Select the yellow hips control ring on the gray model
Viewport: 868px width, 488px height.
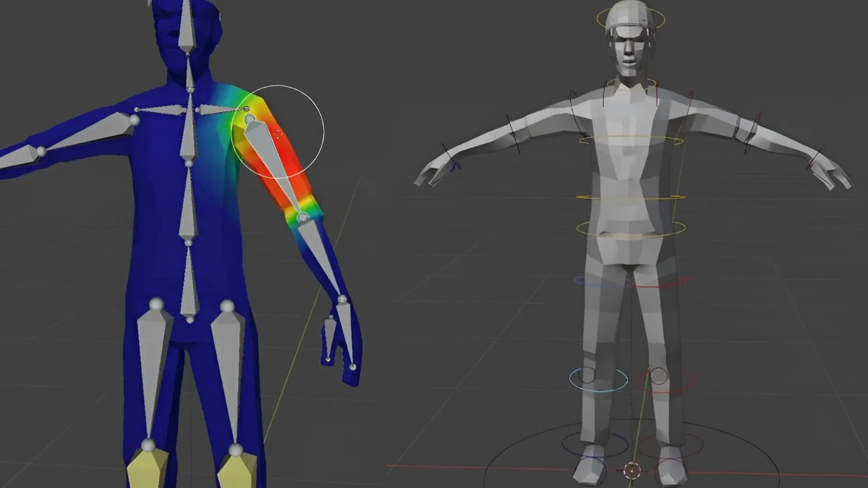pyautogui.click(x=631, y=230)
